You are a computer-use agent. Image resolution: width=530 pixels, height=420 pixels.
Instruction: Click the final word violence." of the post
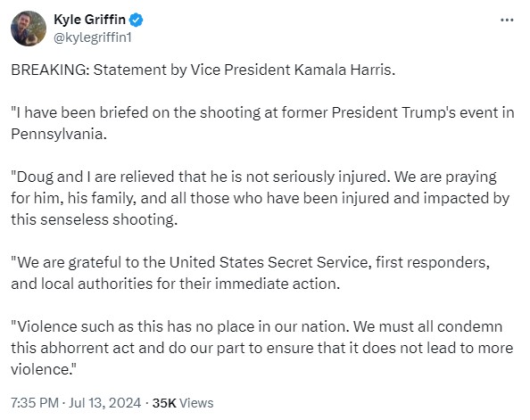click(44, 369)
